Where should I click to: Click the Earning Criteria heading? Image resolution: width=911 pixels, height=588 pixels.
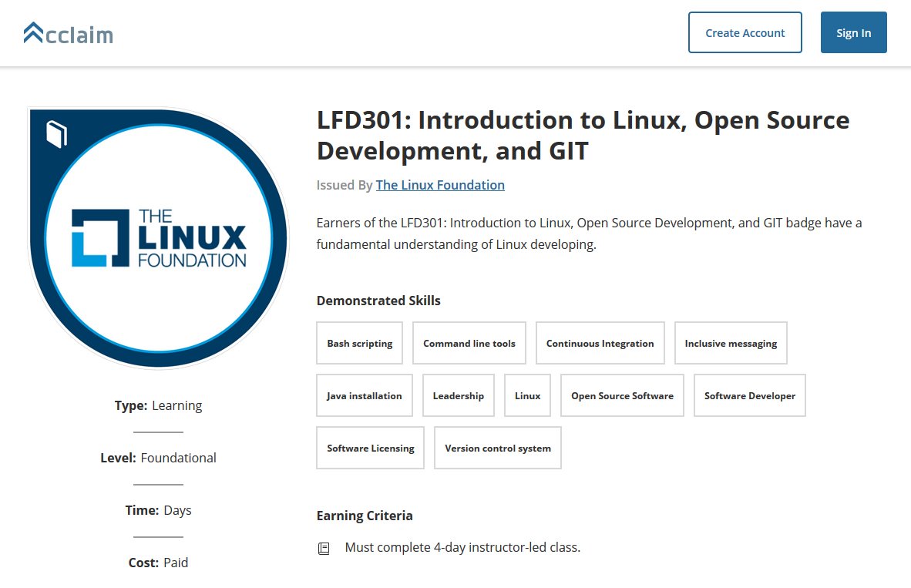point(365,516)
